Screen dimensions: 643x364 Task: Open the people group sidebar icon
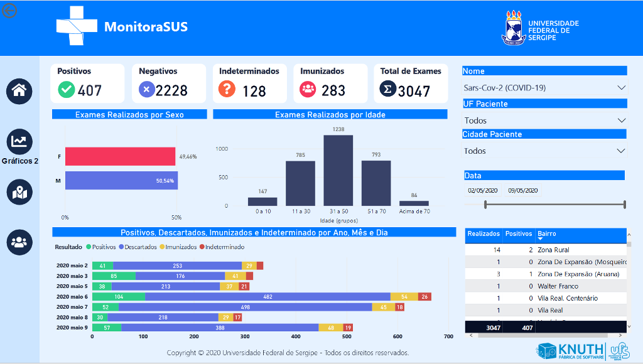click(19, 242)
